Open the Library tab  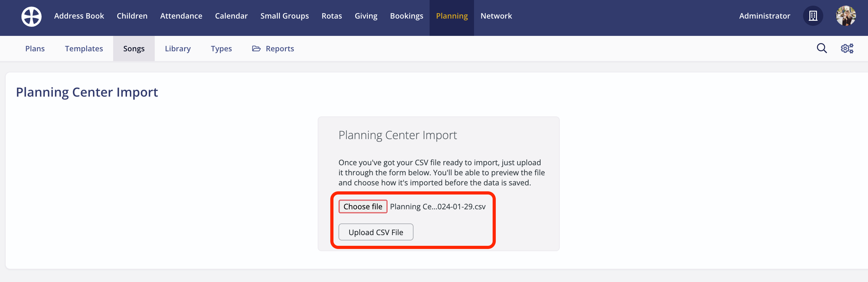coord(177,48)
